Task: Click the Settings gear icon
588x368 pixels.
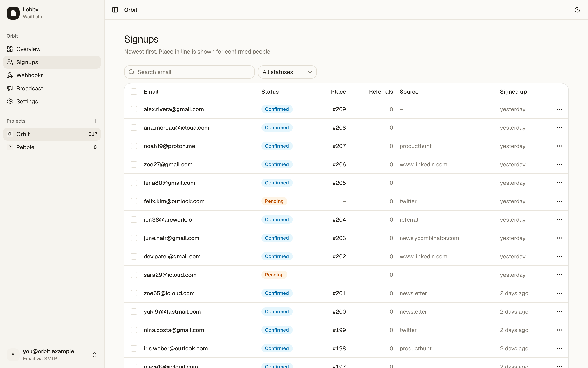Action: [10, 101]
